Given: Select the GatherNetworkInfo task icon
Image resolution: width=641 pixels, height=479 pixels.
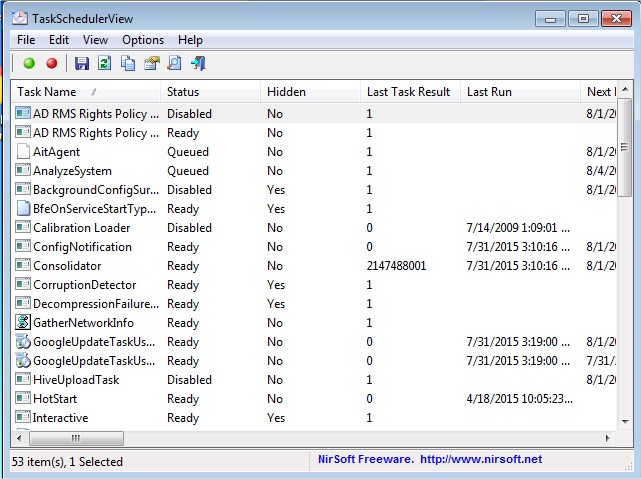Looking at the screenshot, I should pyautogui.click(x=24, y=323).
